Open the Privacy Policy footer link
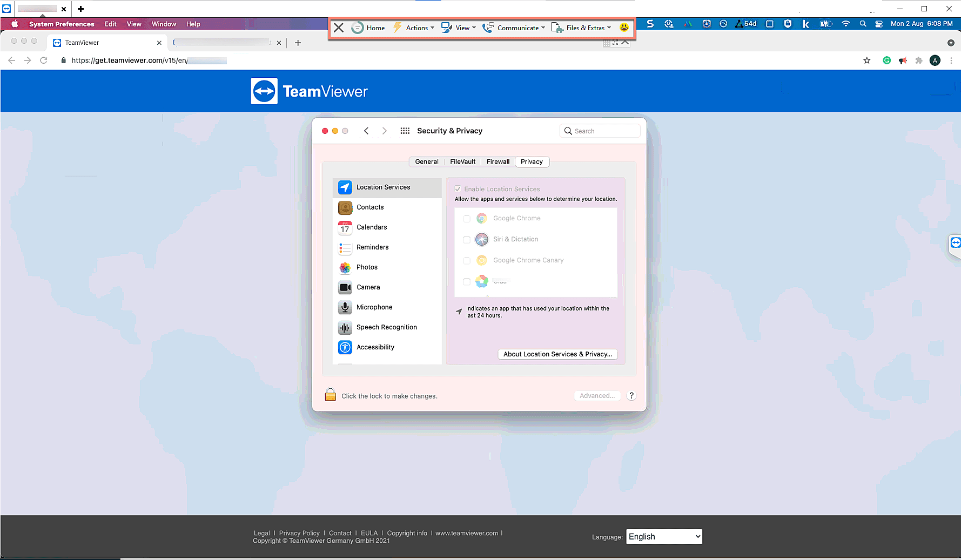 coord(299,533)
